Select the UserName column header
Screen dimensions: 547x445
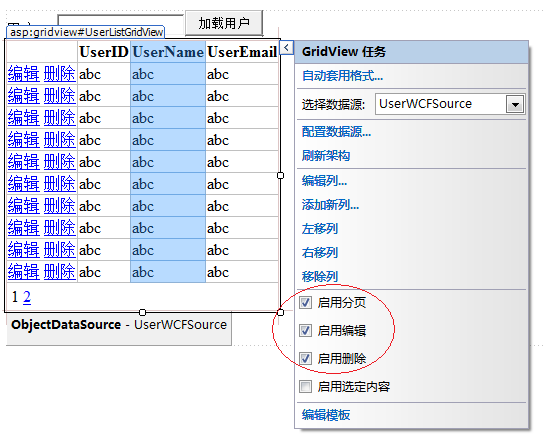pyautogui.click(x=168, y=52)
